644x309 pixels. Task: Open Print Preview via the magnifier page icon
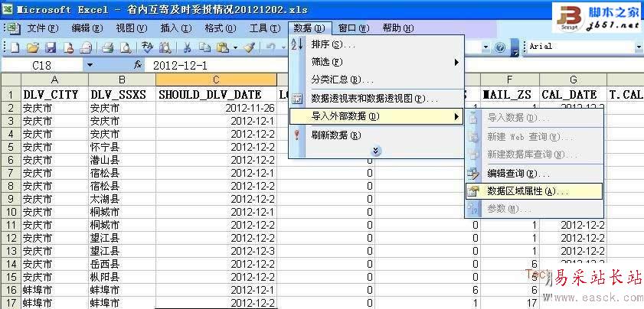[126, 47]
